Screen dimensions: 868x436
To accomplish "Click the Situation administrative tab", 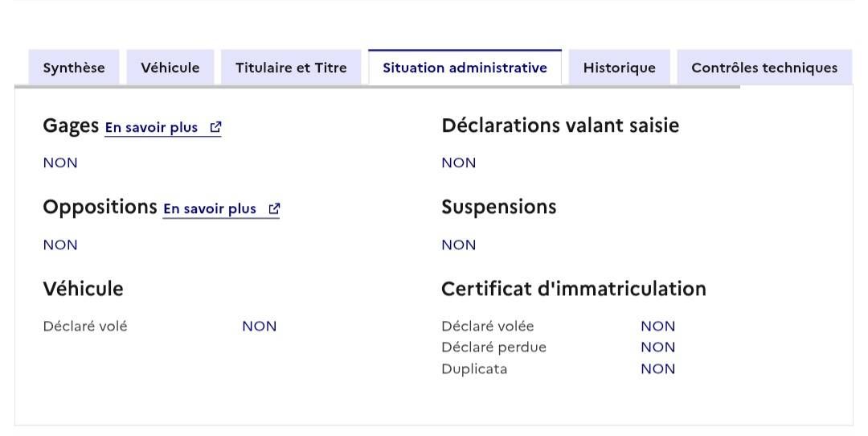I will 465,68.
